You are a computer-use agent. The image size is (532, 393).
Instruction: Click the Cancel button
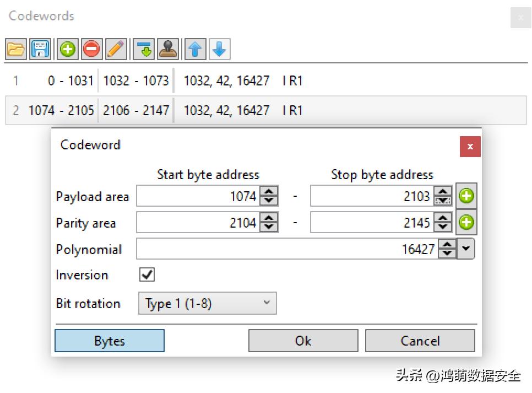(x=420, y=341)
